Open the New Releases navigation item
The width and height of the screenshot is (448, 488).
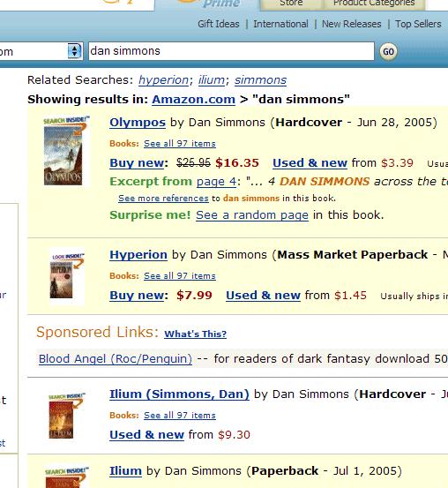[x=351, y=24]
